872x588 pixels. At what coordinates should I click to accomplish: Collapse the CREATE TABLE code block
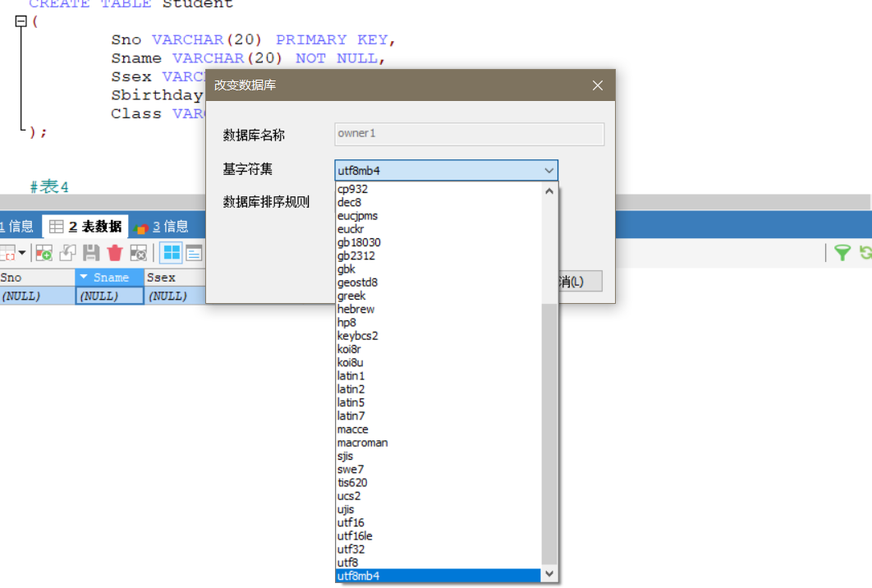21,21
